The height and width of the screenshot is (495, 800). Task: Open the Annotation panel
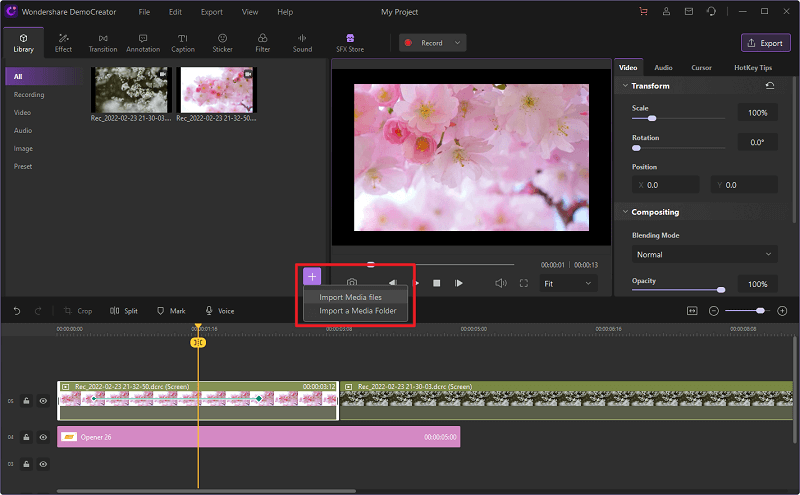(x=143, y=43)
